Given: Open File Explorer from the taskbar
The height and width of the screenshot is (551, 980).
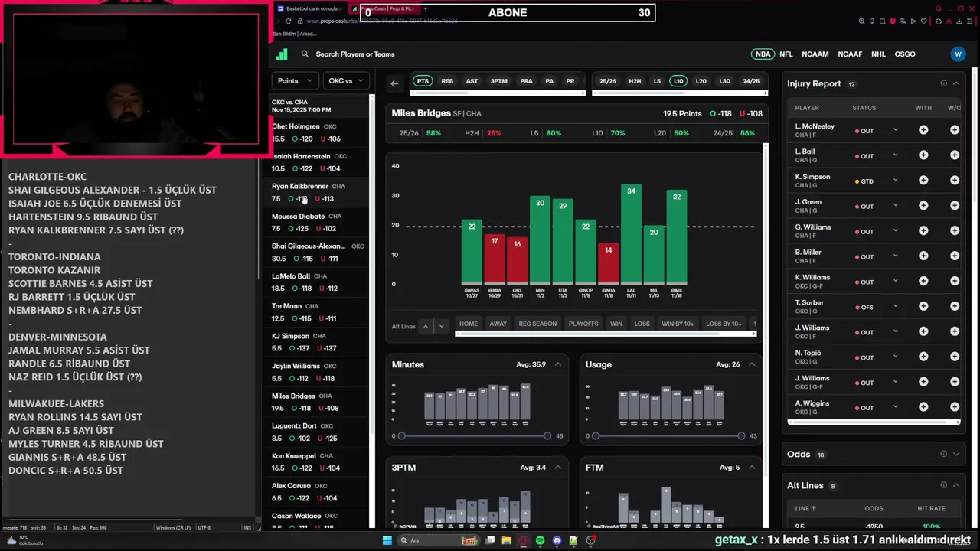Looking at the screenshot, I should coord(506,540).
